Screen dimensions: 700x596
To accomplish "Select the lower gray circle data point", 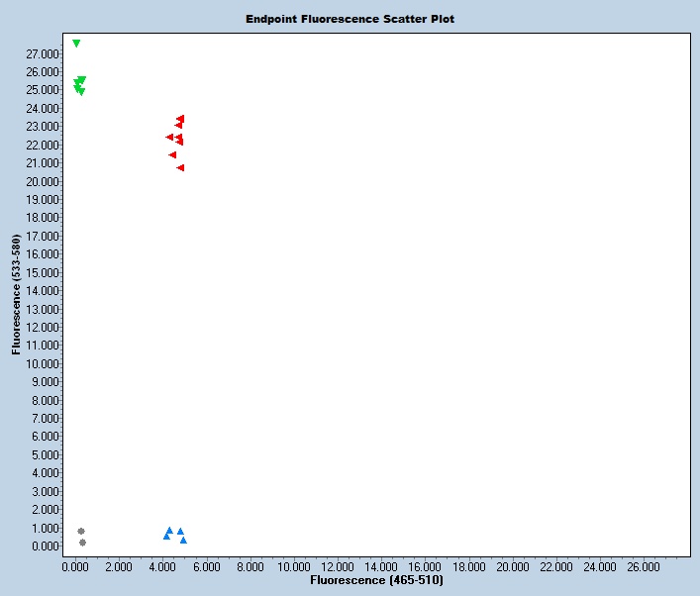I will [82, 543].
